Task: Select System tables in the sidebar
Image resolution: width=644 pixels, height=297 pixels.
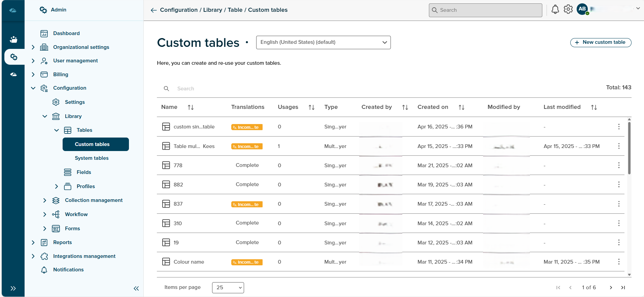Action: pyautogui.click(x=92, y=158)
